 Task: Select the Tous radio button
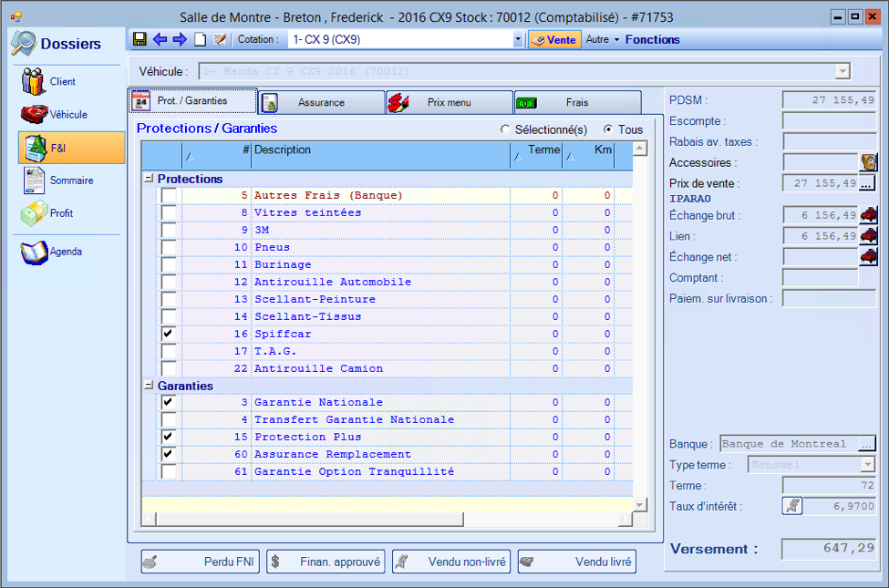coord(608,129)
